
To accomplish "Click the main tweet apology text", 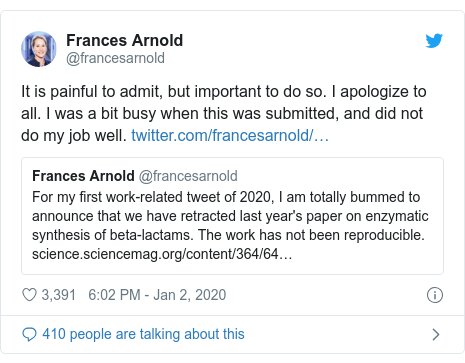I will [224, 114].
